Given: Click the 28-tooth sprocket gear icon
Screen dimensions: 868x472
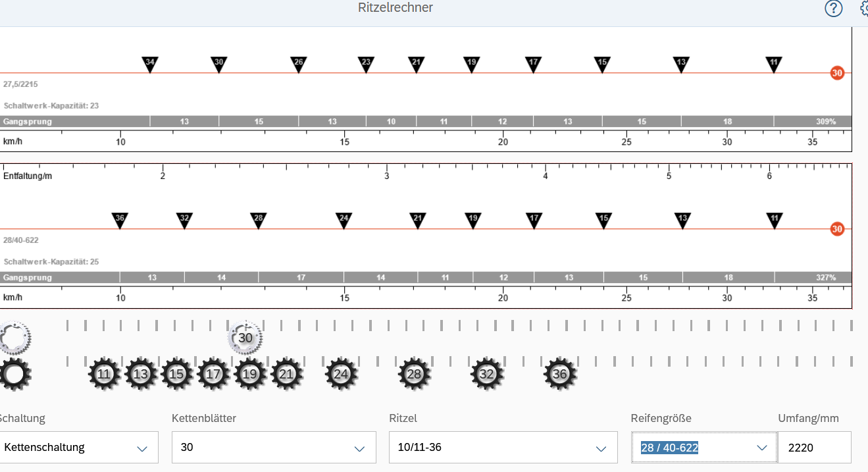Looking at the screenshot, I should pyautogui.click(x=414, y=374).
